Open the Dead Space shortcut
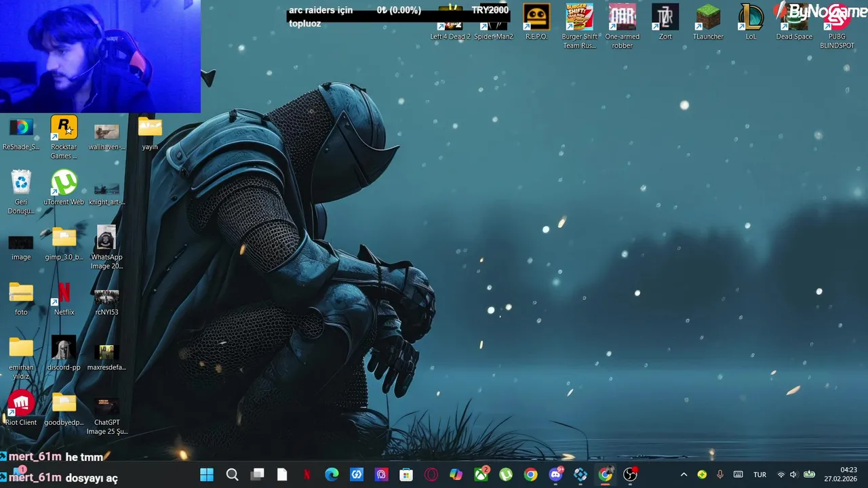868x488 pixels. 794,22
